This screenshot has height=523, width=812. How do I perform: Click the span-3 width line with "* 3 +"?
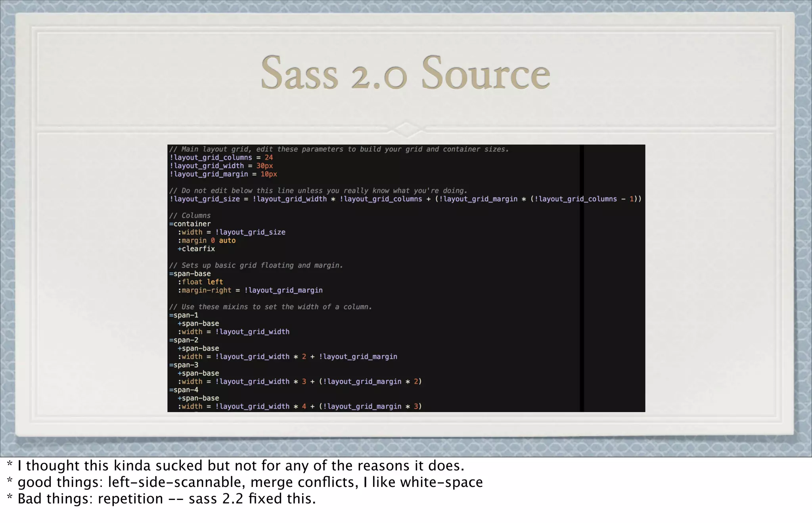point(300,381)
